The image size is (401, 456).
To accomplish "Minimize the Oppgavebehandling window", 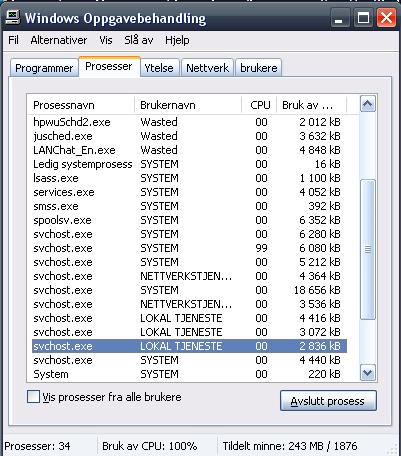I will tap(338, 18).
